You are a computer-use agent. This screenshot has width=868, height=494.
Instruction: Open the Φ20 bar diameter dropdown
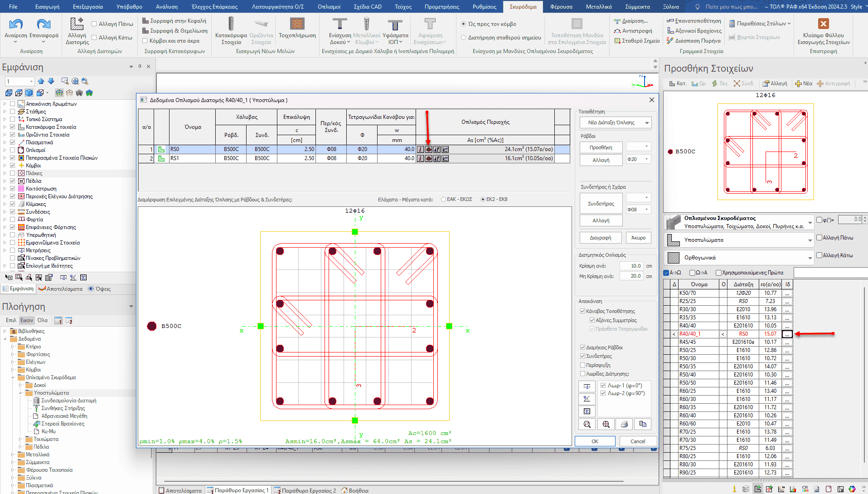click(638, 159)
